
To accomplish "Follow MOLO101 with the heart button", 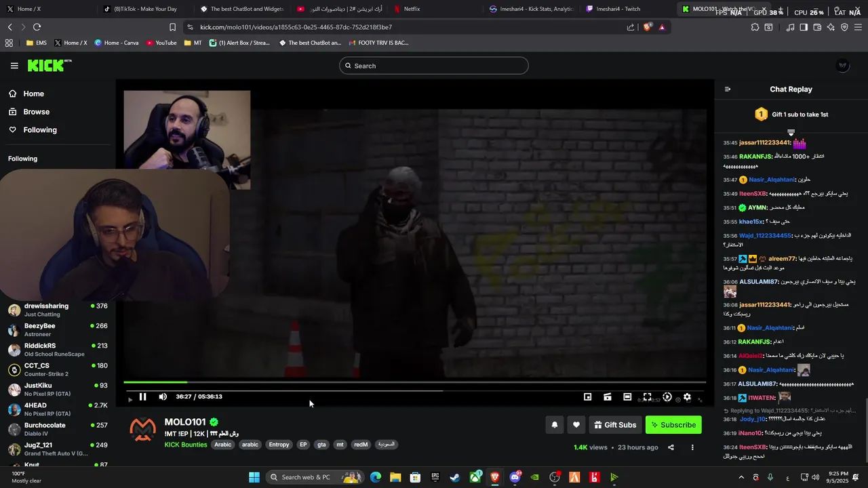I will point(576,425).
